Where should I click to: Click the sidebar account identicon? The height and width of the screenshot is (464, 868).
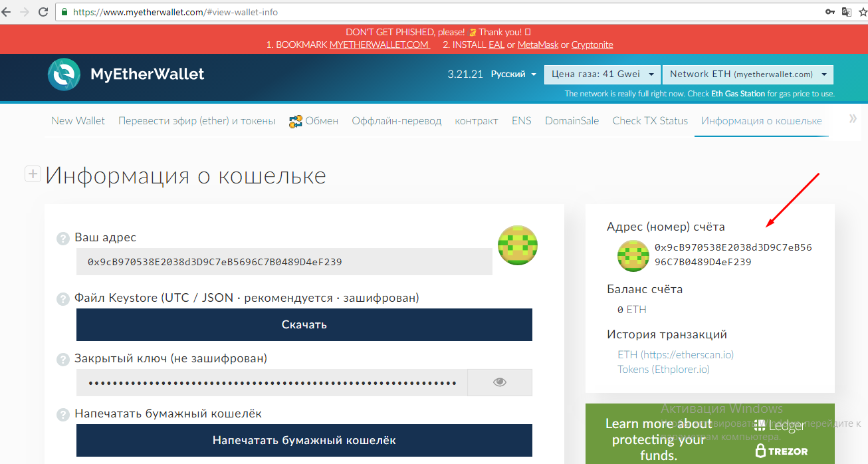coord(633,256)
